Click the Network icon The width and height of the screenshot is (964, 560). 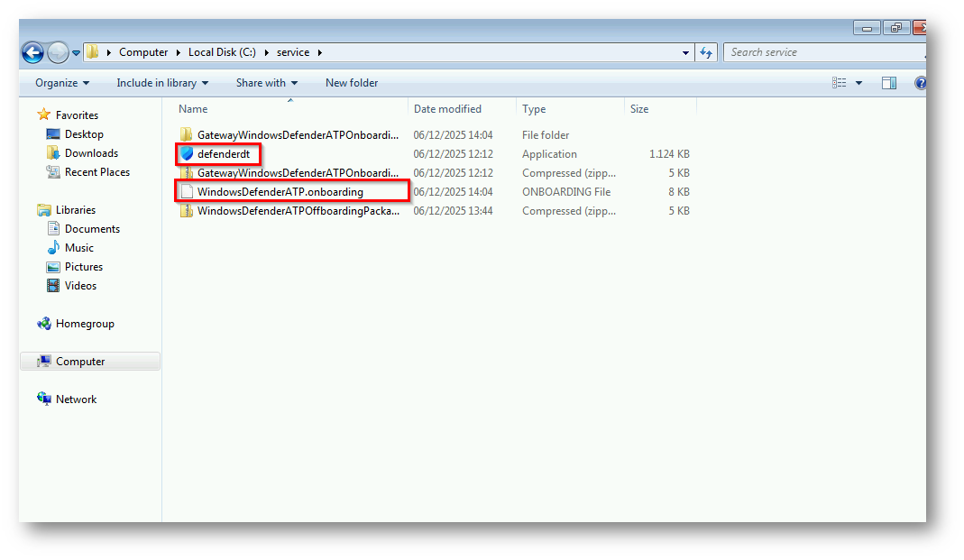tap(43, 399)
